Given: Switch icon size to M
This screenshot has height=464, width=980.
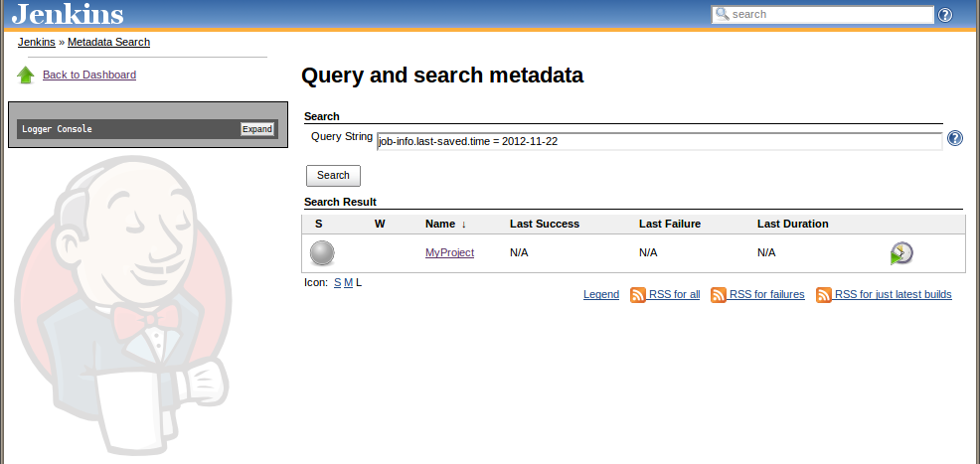Looking at the screenshot, I should coord(348,283).
